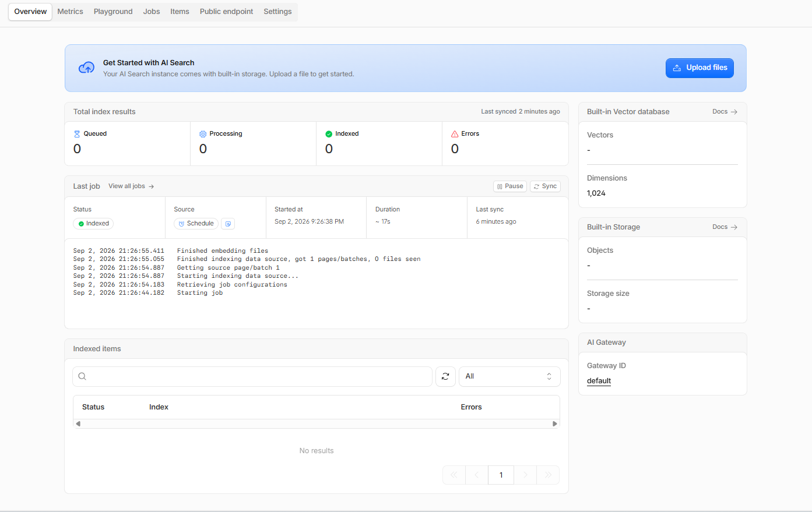Open the default gateway link
The height and width of the screenshot is (512, 812).
(x=599, y=381)
